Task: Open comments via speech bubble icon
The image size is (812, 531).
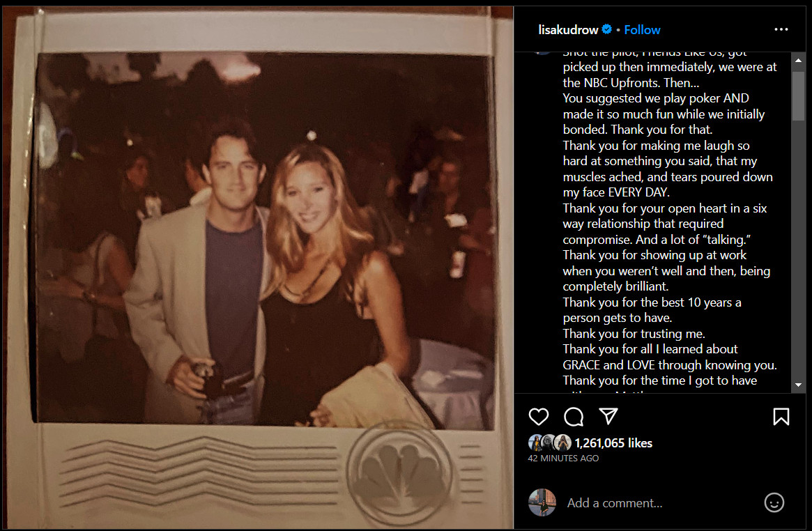Action: pyautogui.click(x=574, y=417)
